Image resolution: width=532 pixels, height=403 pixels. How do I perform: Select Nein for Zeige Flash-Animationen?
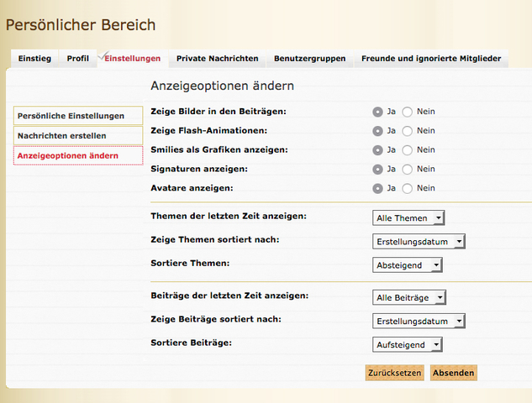[408, 131]
